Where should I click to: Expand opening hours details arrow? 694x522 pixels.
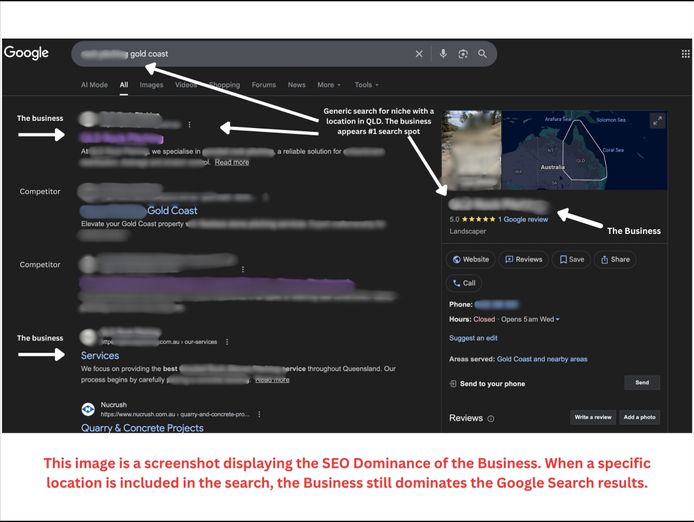558,319
